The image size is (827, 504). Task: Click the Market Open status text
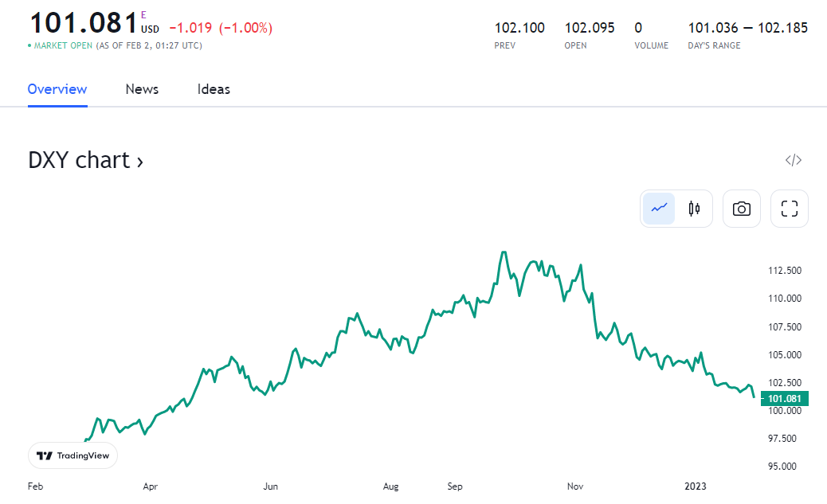click(63, 45)
